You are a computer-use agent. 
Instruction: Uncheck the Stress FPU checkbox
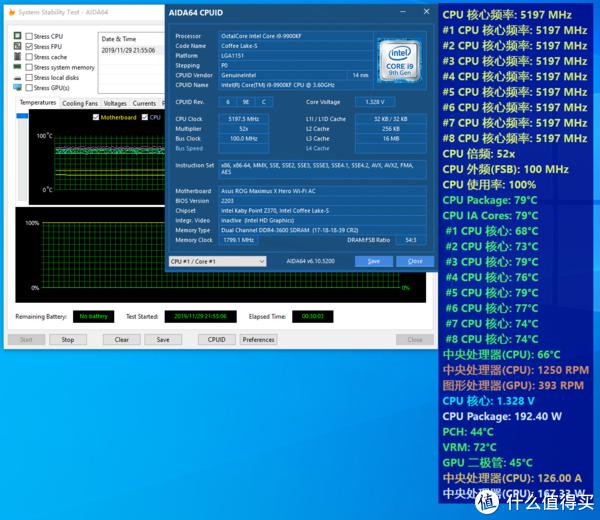tap(29, 47)
